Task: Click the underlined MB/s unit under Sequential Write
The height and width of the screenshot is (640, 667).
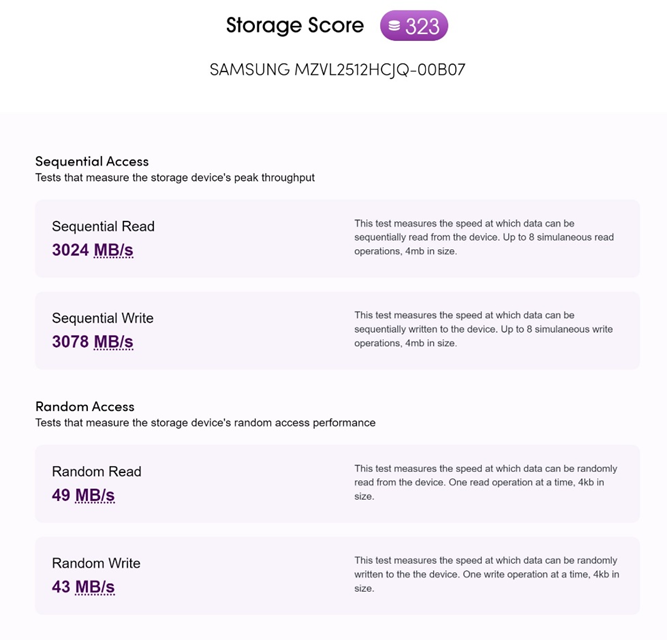Action: (x=113, y=342)
